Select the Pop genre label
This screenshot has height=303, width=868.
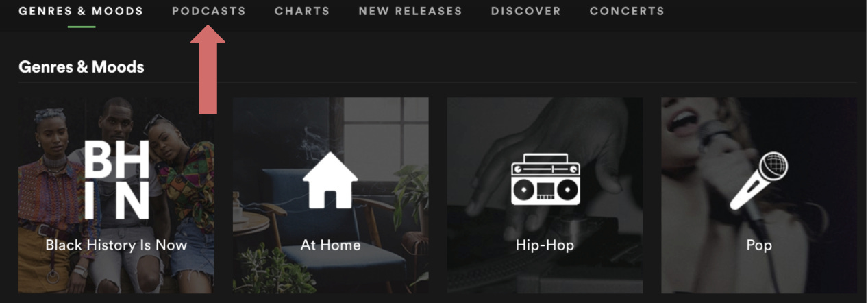point(759,245)
